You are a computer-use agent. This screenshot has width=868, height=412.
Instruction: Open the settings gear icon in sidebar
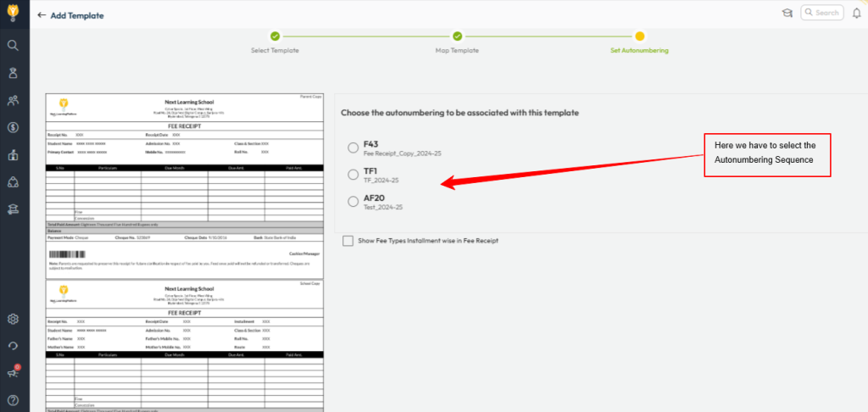(x=13, y=319)
